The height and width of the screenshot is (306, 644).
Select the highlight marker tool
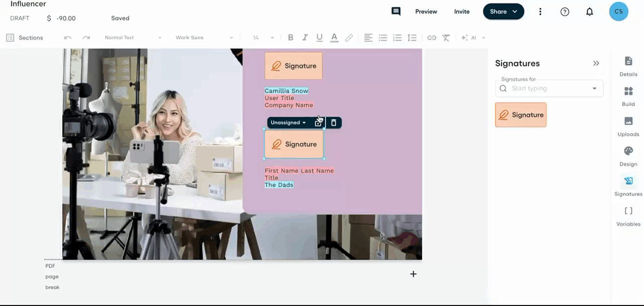[349, 38]
